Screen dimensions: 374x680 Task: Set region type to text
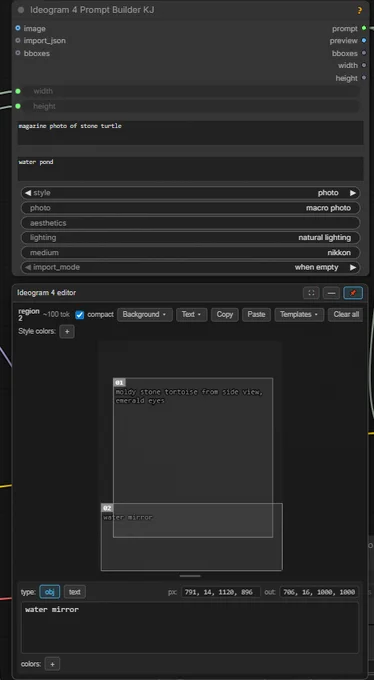pyautogui.click(x=75, y=592)
